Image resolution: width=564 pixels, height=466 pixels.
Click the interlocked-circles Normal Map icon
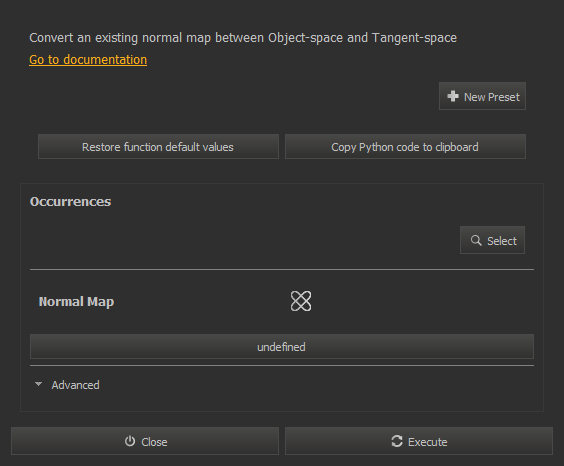coord(301,301)
